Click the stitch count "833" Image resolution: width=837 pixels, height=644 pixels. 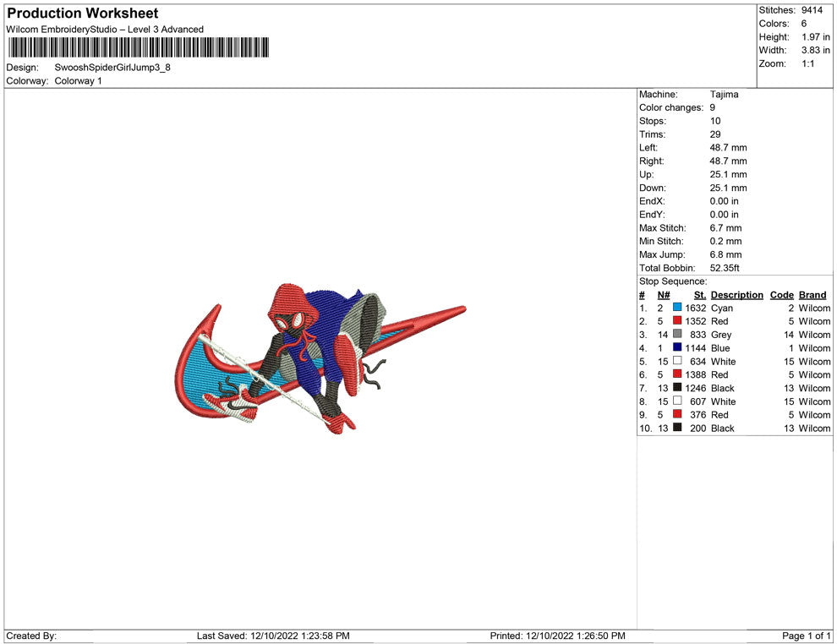(698, 335)
